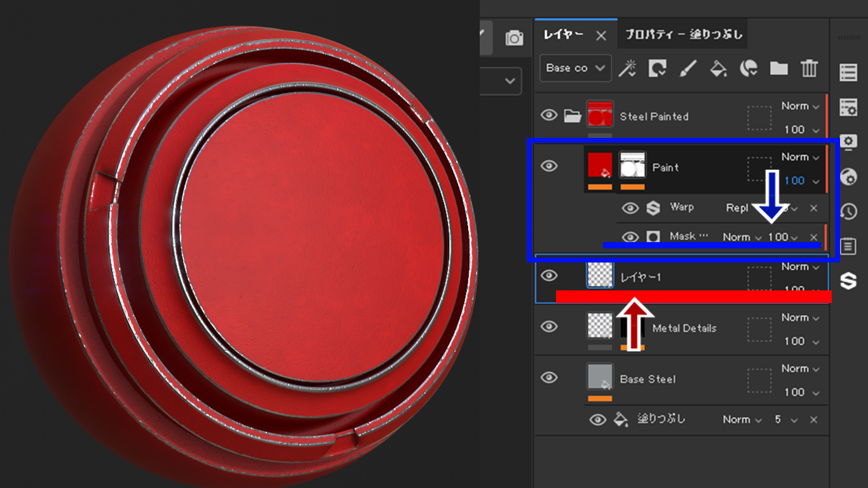Delete selected layer with the trash icon
The height and width of the screenshot is (488, 868).
pos(808,68)
